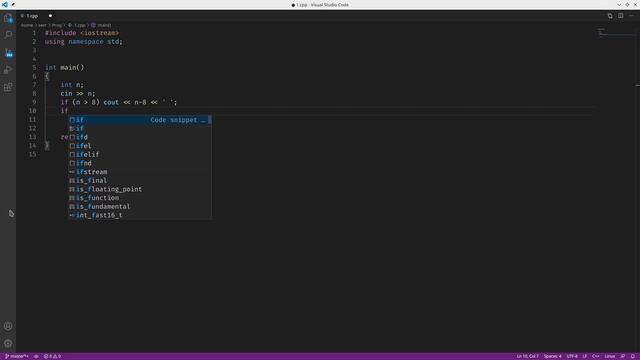Open the Search view in activity bar
The image size is (640, 360).
coord(8,35)
